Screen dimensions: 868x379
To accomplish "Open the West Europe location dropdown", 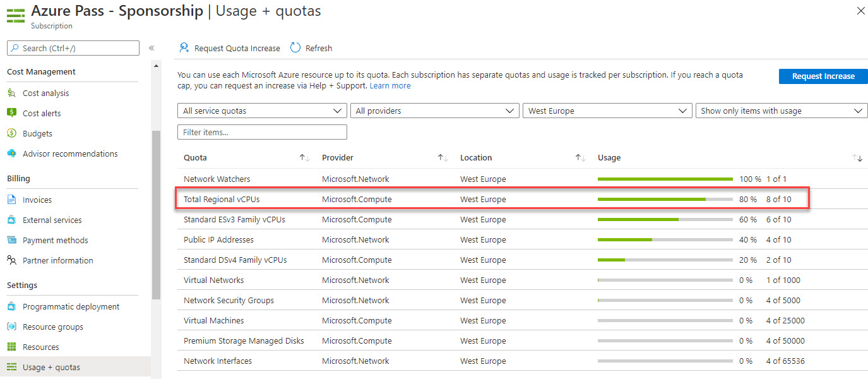I will (607, 111).
